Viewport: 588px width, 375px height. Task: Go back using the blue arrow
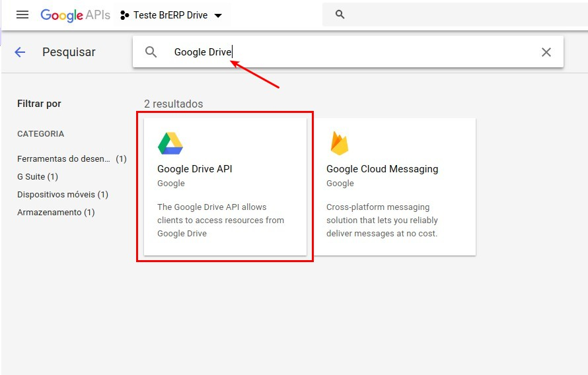pos(20,52)
